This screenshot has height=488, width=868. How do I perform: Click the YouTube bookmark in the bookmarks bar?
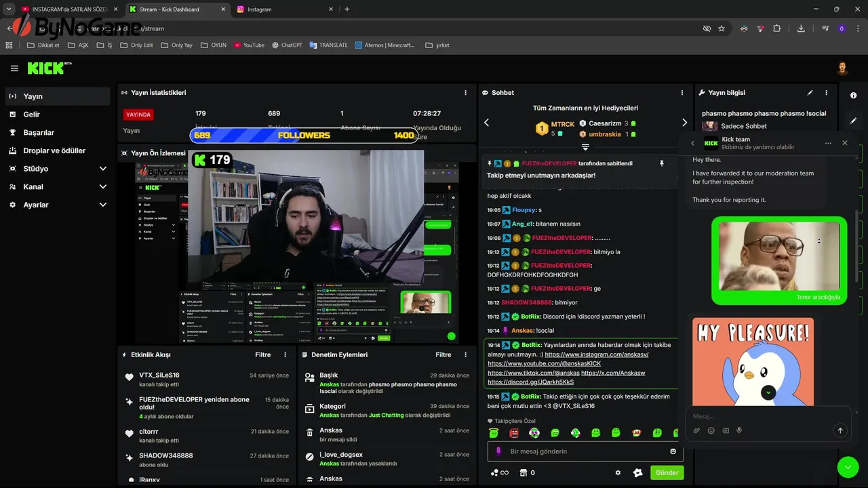tap(249, 45)
